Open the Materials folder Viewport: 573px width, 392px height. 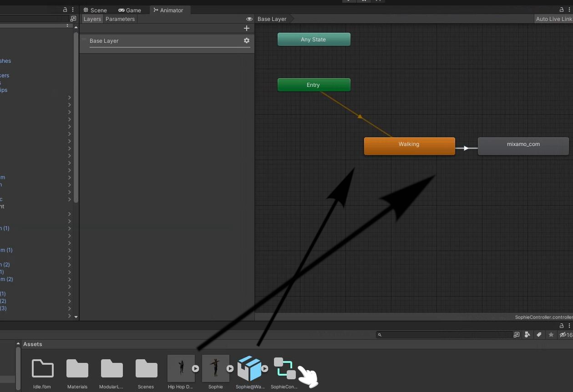click(77, 369)
